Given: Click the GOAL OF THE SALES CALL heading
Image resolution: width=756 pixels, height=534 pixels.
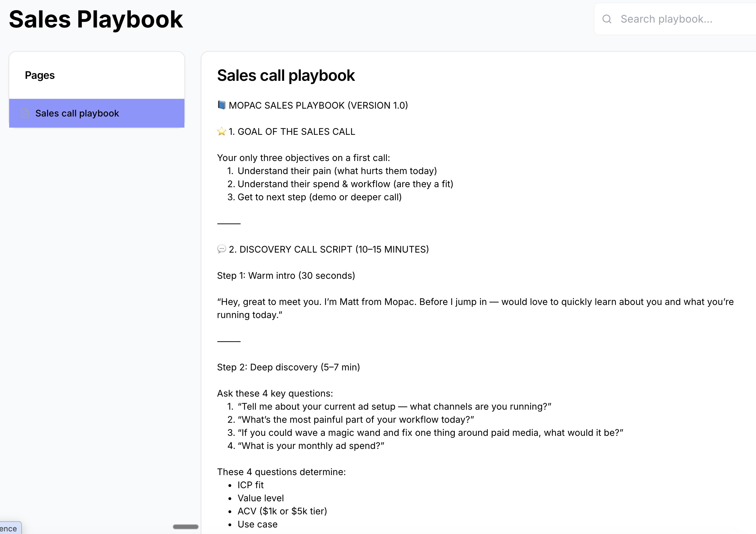Looking at the screenshot, I should pyautogui.click(x=292, y=132).
